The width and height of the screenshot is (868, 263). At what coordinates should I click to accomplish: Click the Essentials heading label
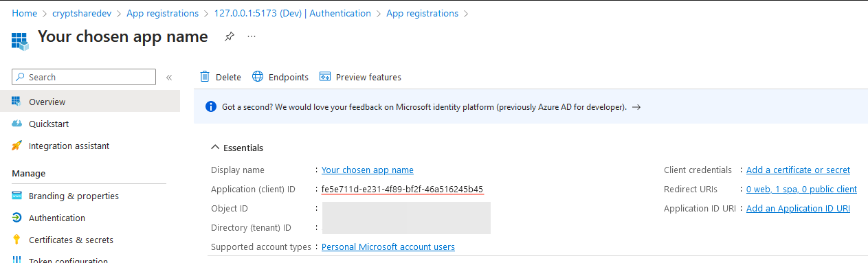(243, 148)
